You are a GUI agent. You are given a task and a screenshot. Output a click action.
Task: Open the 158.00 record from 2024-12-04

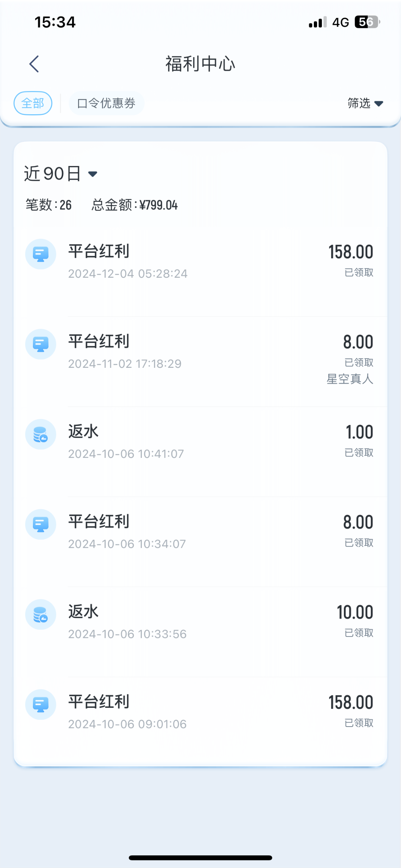coord(217,261)
